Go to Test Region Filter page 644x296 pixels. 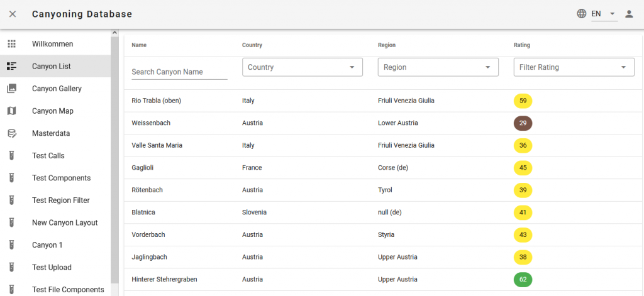pyautogui.click(x=61, y=200)
